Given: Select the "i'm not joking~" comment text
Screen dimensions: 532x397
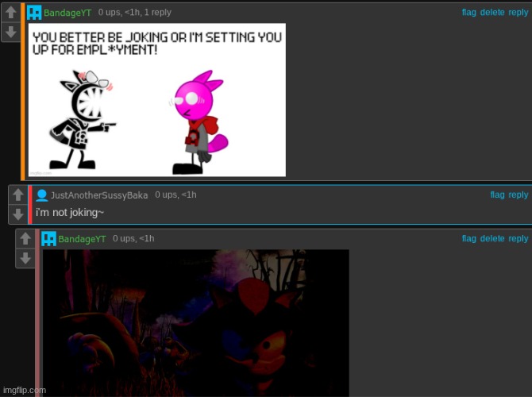Looking at the screenshot, I should (x=70, y=213).
